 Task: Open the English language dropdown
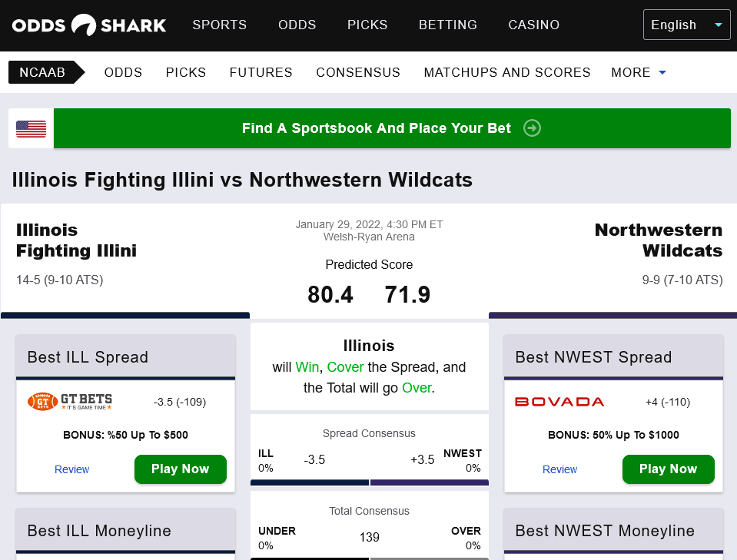coord(686,25)
